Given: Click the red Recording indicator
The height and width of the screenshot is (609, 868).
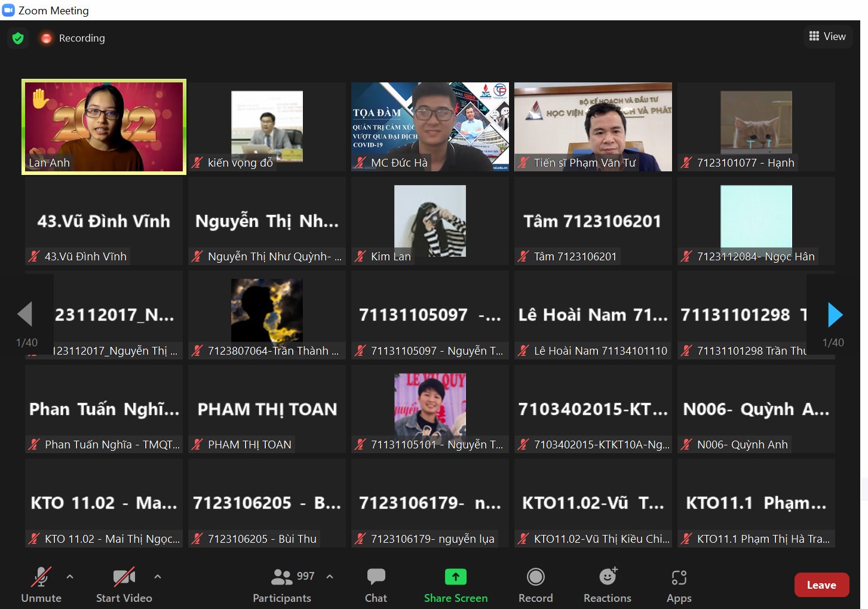Looking at the screenshot, I should click(x=73, y=38).
